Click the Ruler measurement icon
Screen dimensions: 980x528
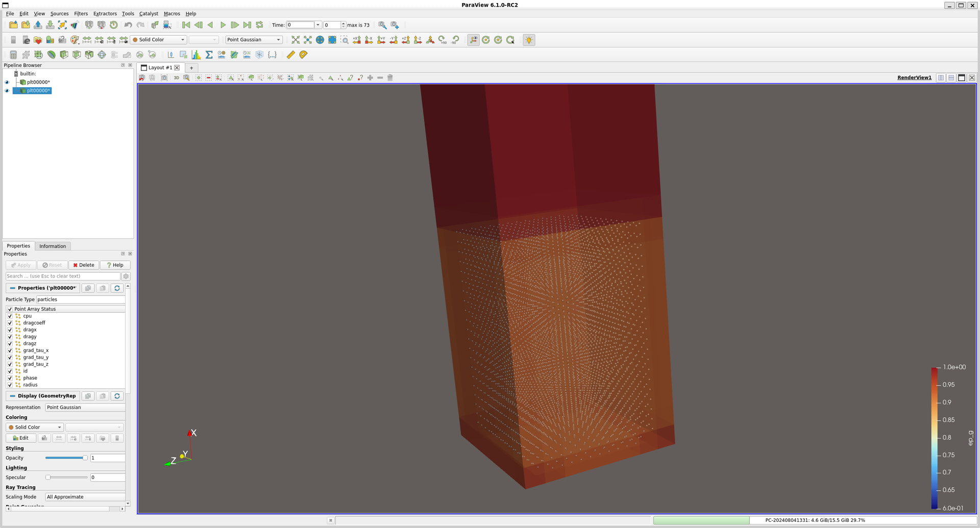pyautogui.click(x=290, y=55)
